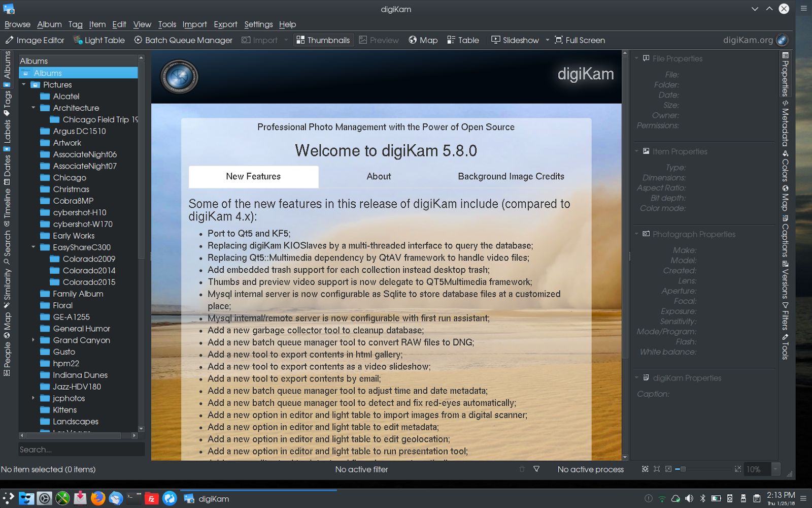Expand the jcphotos album
This screenshot has height=508, width=812.
pyautogui.click(x=33, y=398)
